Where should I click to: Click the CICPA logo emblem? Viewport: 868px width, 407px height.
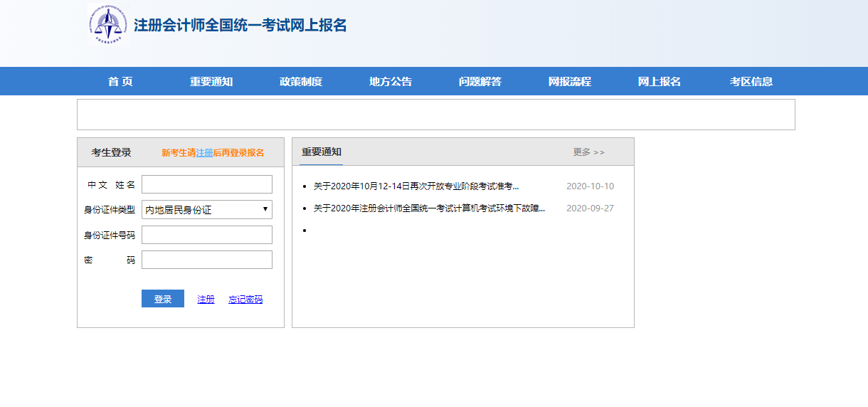click(108, 23)
